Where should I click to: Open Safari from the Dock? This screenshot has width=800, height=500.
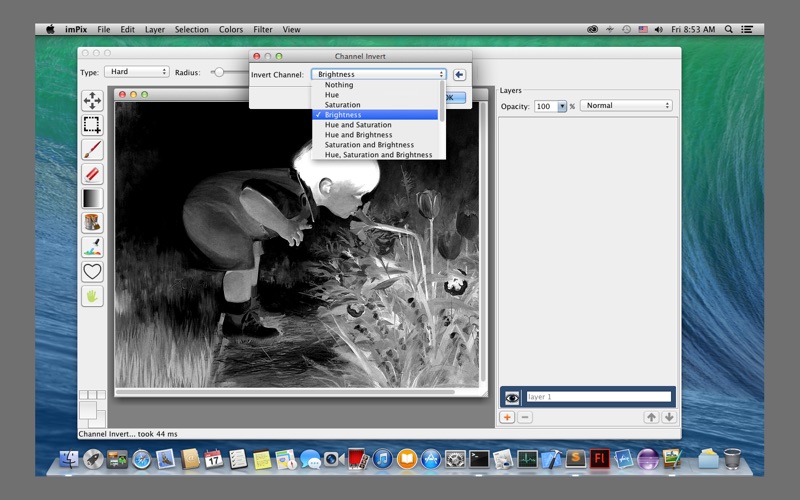141,459
